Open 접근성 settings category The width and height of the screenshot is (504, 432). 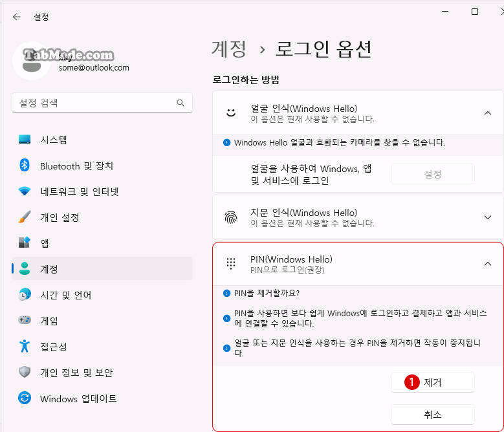pos(102,346)
